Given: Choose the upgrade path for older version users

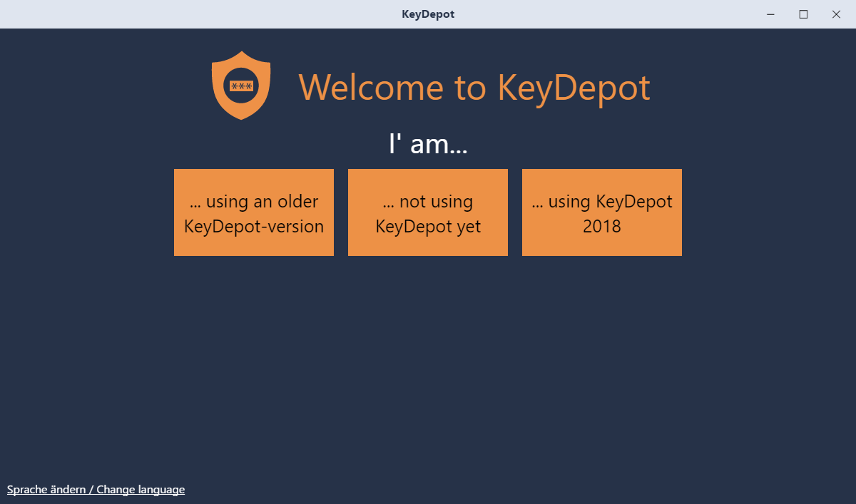Looking at the screenshot, I should [x=253, y=212].
